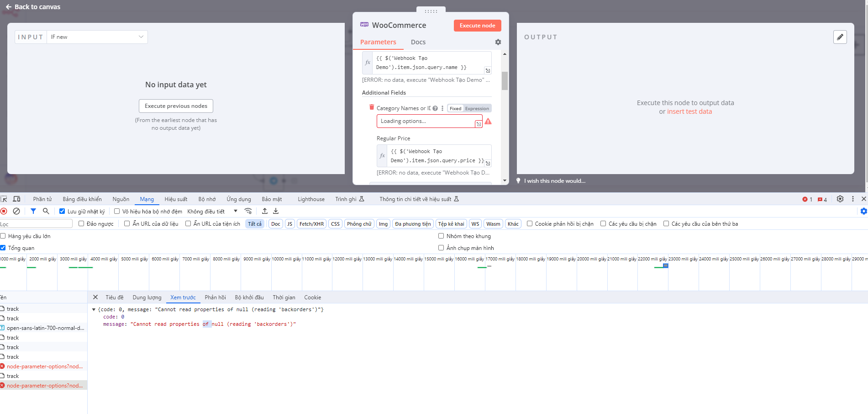Check the 'Đảo ngược' filter option
The width and height of the screenshot is (868, 414).
(x=81, y=223)
